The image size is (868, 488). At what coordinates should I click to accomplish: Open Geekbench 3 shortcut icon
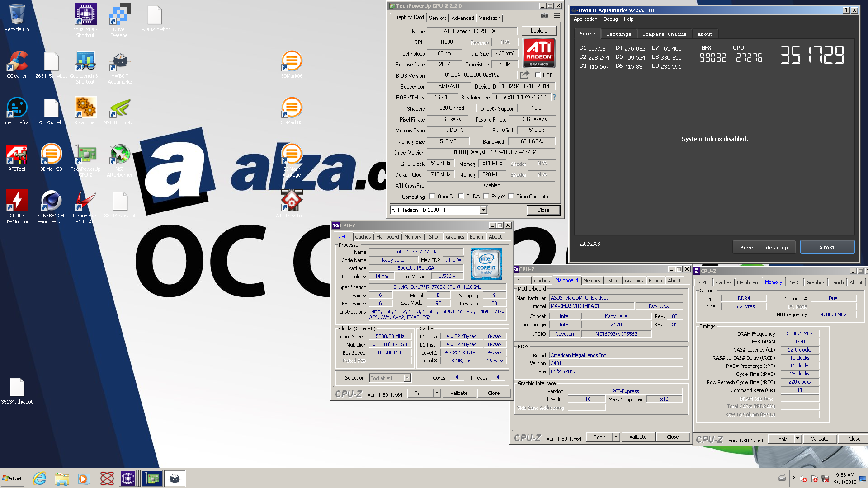tap(85, 67)
